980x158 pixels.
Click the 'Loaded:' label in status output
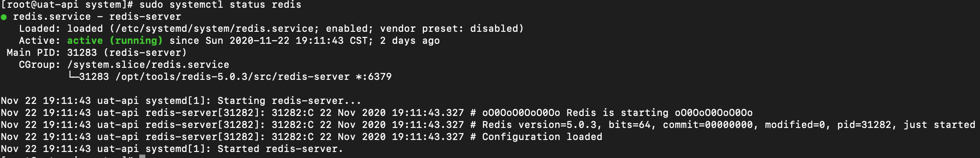pos(40,28)
